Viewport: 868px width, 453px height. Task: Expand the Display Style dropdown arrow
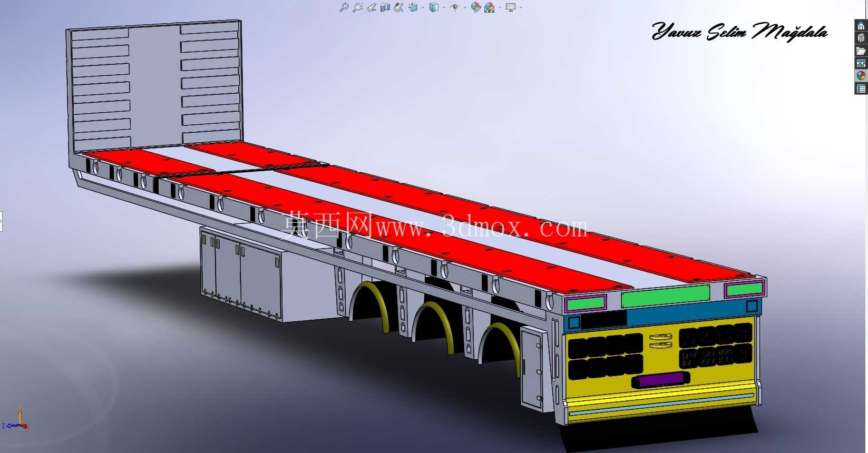click(x=444, y=7)
